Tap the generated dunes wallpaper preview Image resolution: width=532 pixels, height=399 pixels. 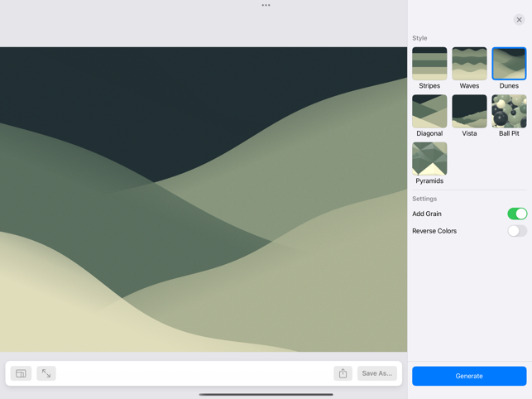(204, 199)
